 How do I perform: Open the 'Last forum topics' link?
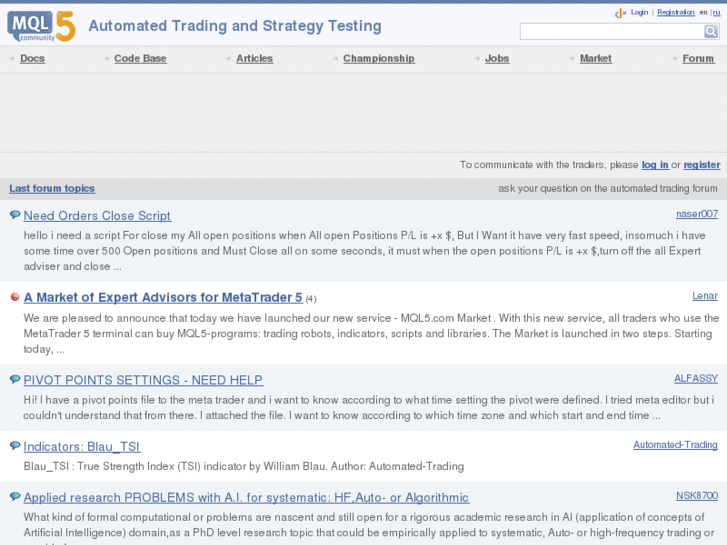[52, 188]
